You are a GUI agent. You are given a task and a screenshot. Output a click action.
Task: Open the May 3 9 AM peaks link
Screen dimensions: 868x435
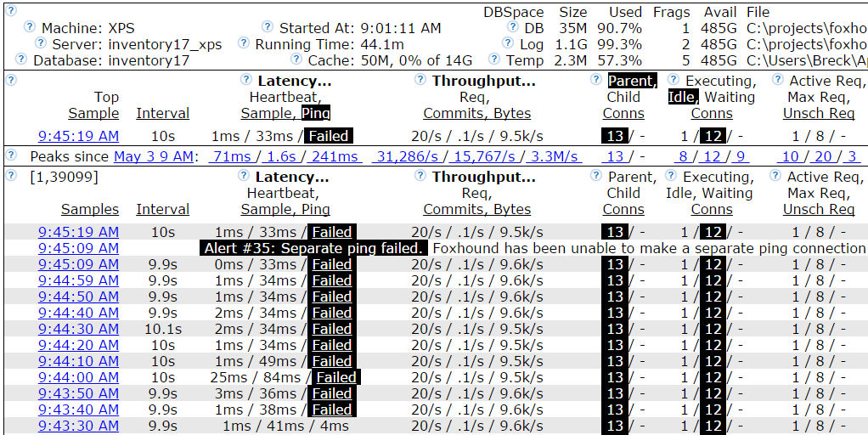coord(155,156)
